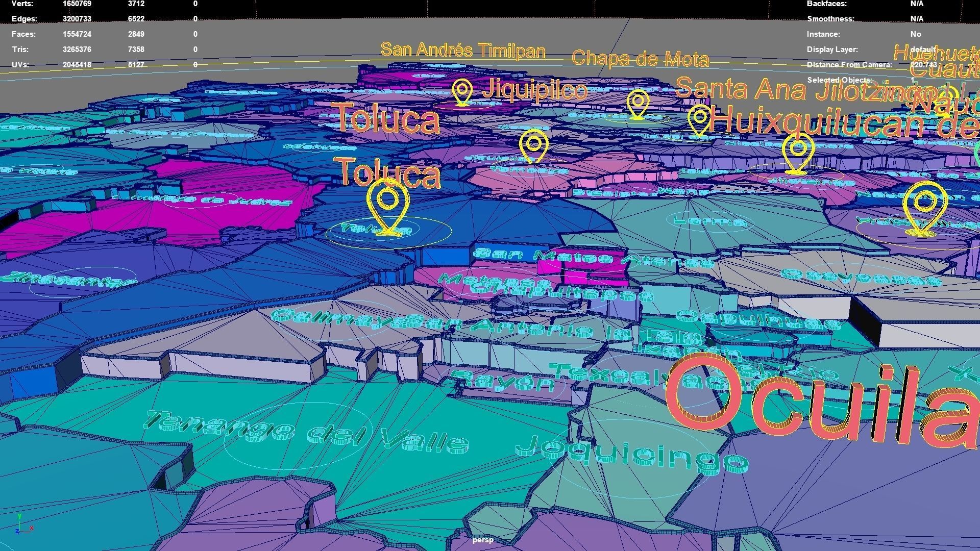The image size is (980, 551).
Task: Click the XYZ axis gizmo in viewport corner
Action: (23, 525)
